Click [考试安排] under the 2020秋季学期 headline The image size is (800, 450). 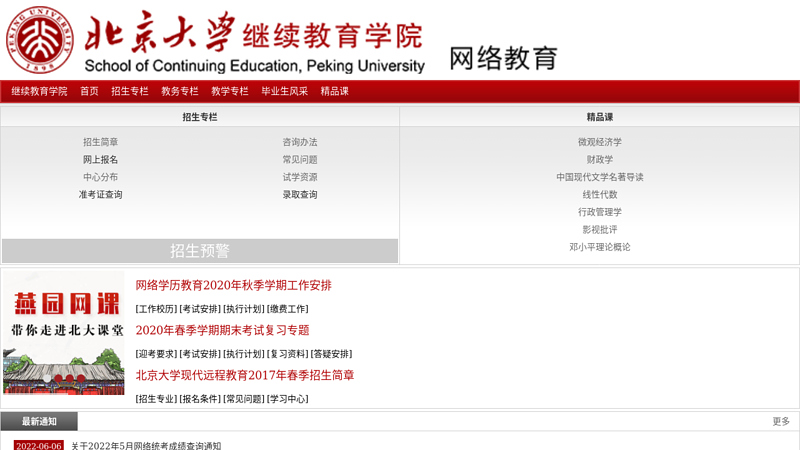click(200, 309)
